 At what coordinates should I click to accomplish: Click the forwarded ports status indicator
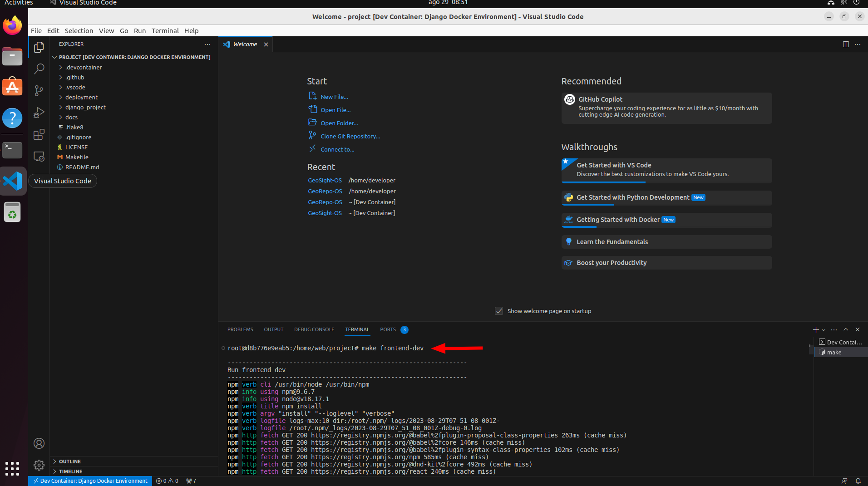pos(191,481)
